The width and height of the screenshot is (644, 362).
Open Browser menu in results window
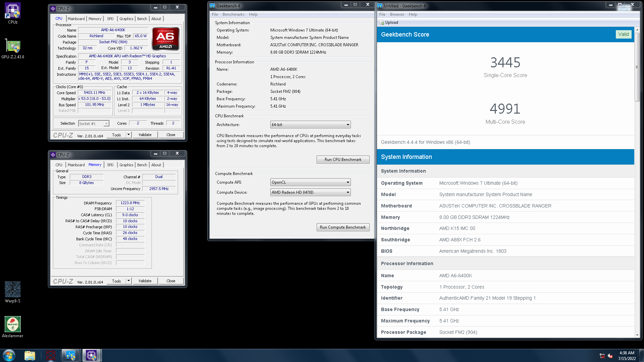(x=397, y=14)
